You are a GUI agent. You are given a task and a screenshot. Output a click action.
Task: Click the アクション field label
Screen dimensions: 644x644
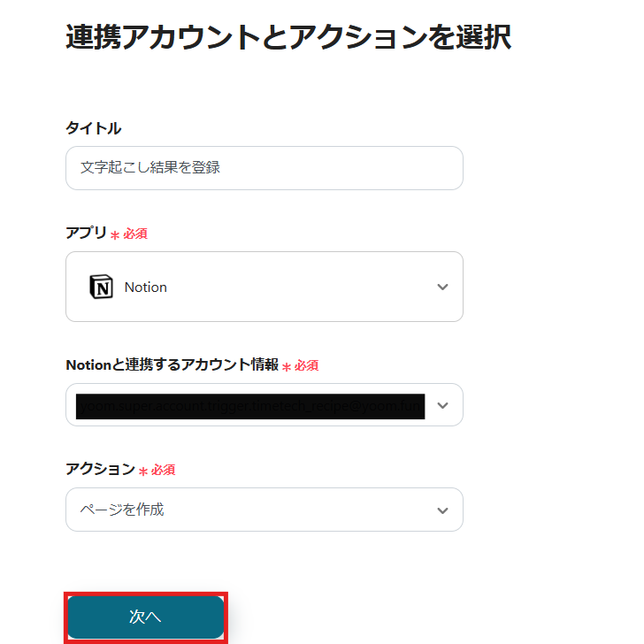[100, 469]
